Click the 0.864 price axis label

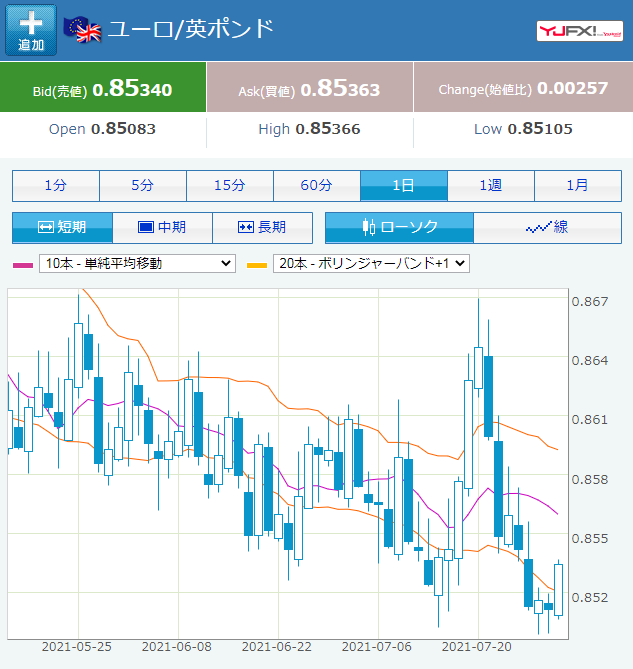pos(590,361)
